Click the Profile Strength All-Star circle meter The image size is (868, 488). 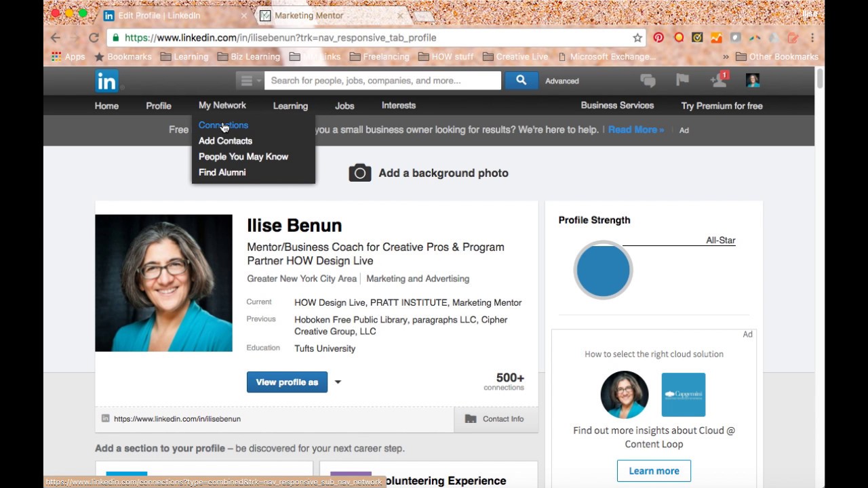(603, 270)
